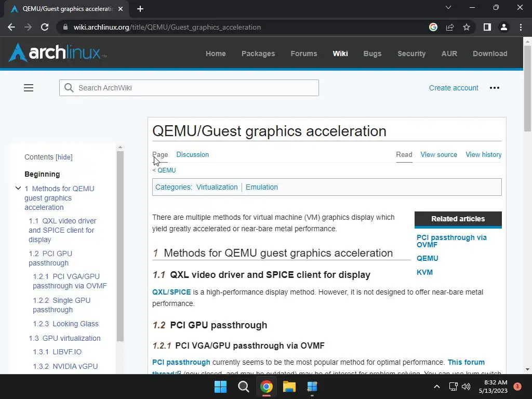This screenshot has width=532, height=399.
Task: Follow the QXL/SPICE link
Action: pos(171,292)
